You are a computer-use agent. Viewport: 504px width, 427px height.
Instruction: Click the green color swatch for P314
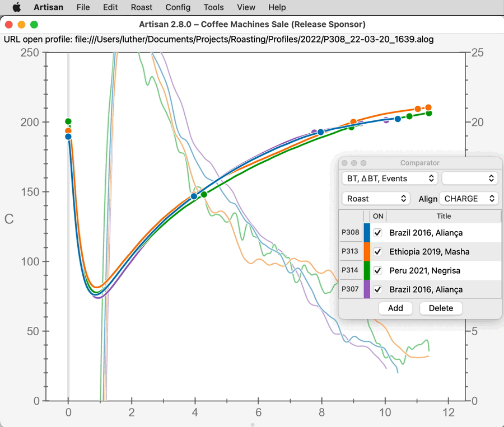[367, 270]
